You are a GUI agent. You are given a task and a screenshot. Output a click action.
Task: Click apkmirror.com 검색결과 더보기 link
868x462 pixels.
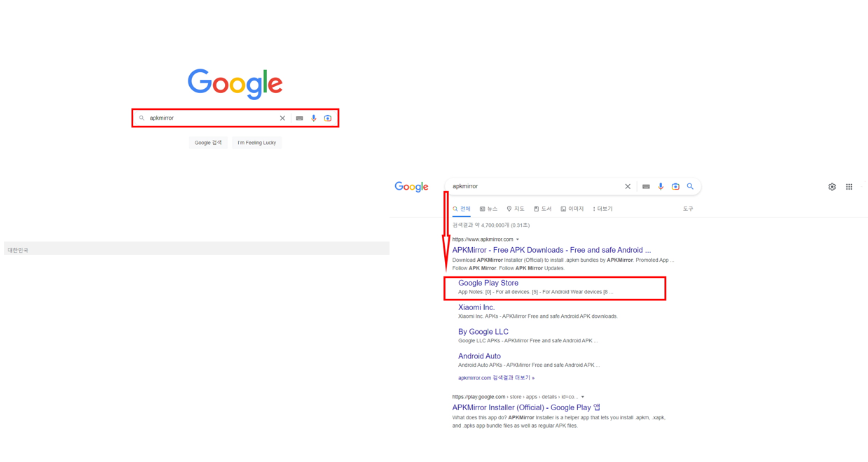pos(496,378)
